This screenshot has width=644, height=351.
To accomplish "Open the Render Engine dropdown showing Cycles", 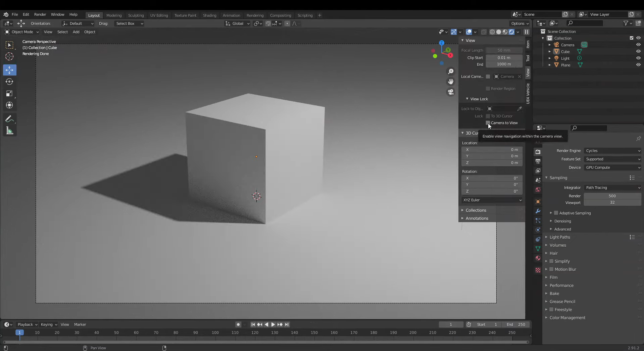I will click(x=613, y=151).
